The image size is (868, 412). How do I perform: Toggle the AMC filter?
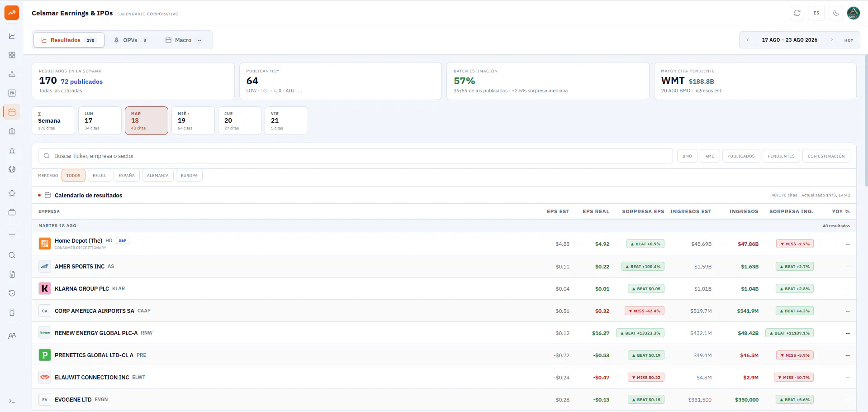(x=710, y=156)
